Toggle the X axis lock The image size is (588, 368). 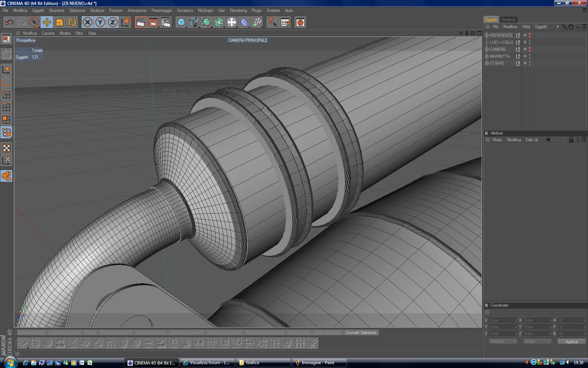(87, 22)
